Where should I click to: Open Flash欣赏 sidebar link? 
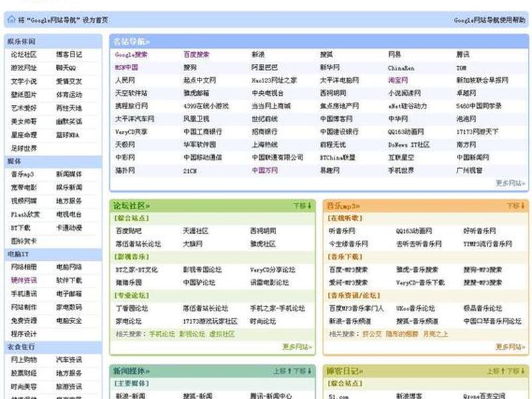pos(25,214)
